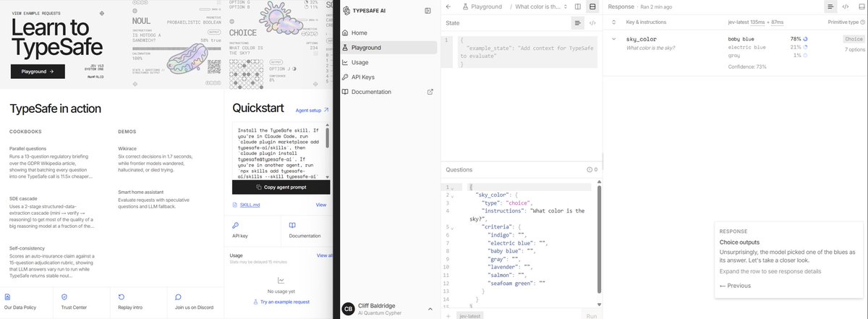Click the external link icon beside Documentation
This screenshot has width=868, height=319.
[x=430, y=92]
